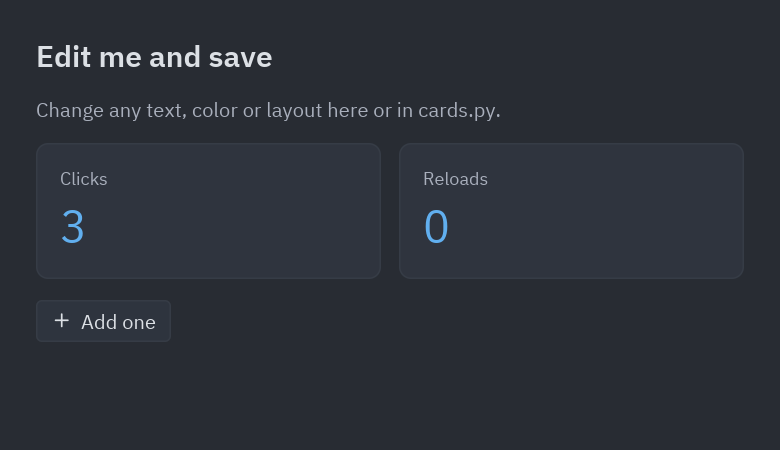Click the word 'and' in the heading

pyautogui.click(x=175, y=57)
